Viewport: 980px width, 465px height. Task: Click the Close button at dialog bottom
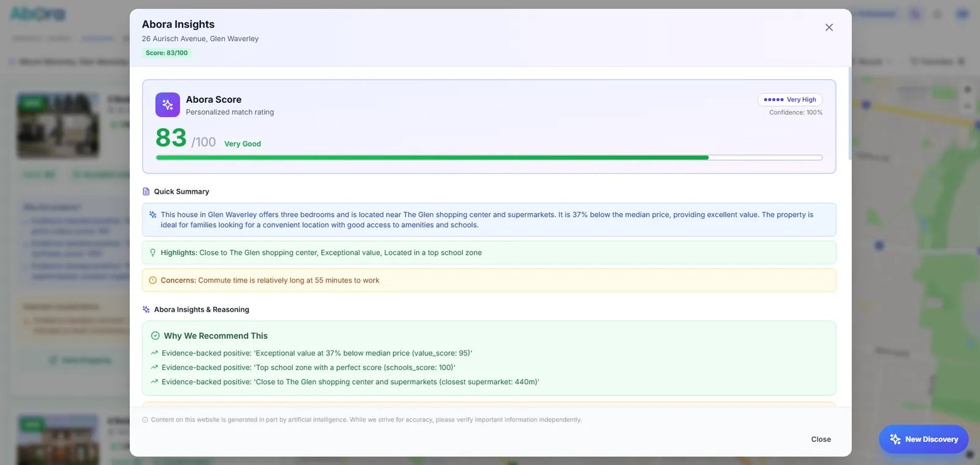point(821,439)
